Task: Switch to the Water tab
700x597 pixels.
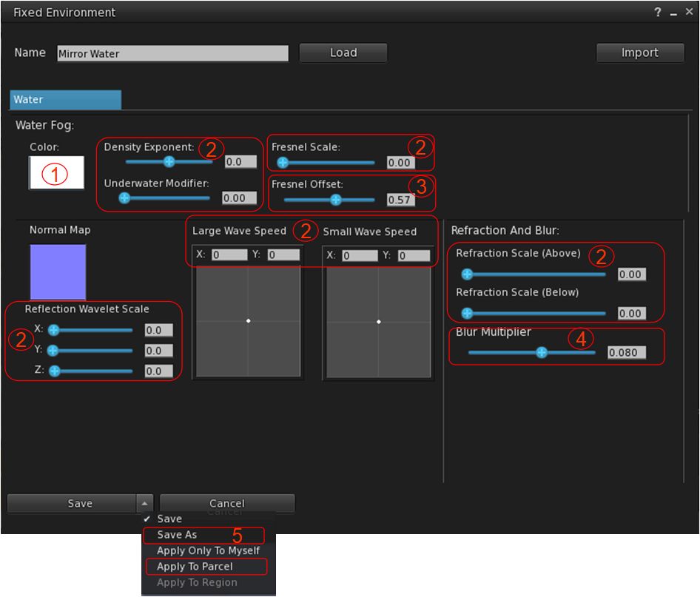Action: 65,100
